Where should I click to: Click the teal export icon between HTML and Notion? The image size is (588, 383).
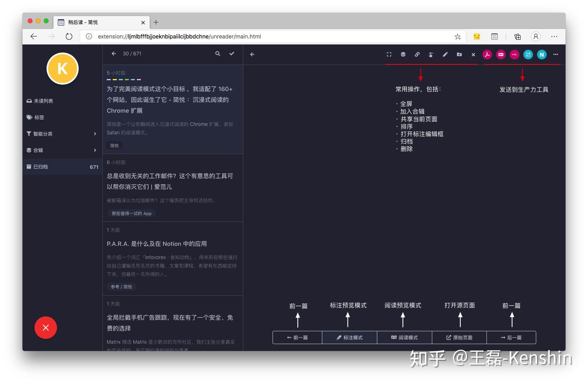(528, 55)
